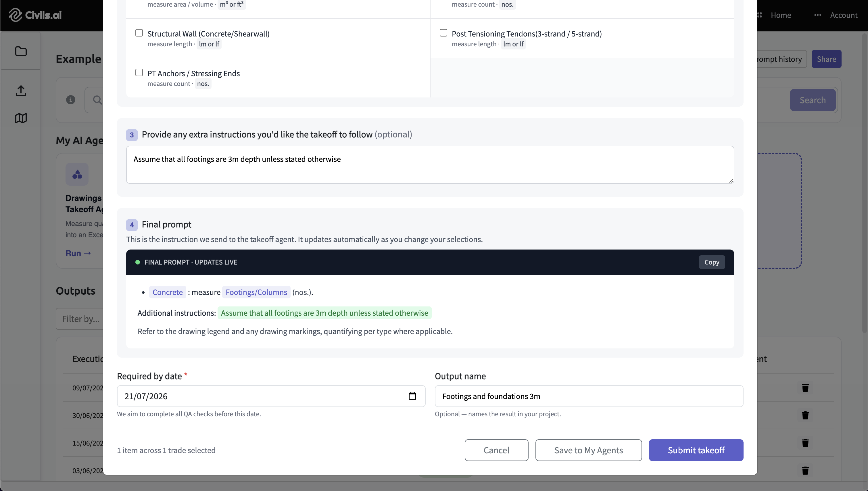Delete the 15/06 output row
Screen dimensions: 868x491
pyautogui.click(x=805, y=443)
